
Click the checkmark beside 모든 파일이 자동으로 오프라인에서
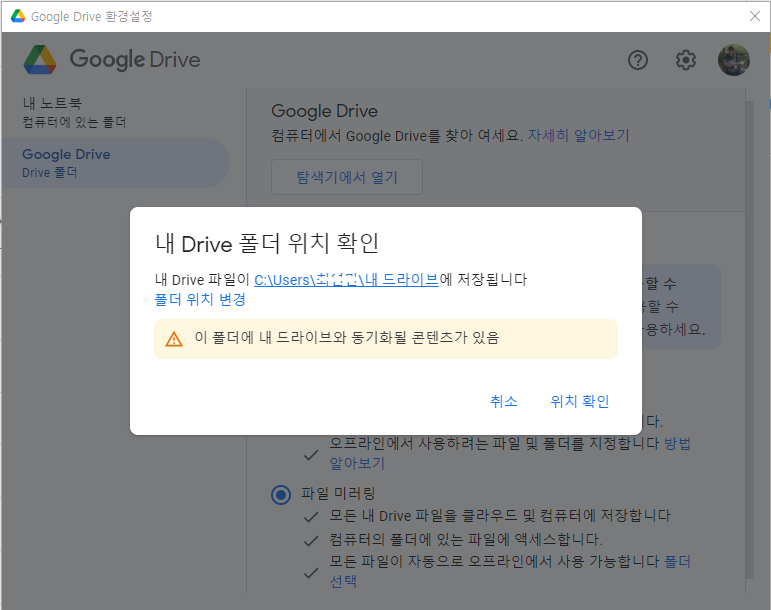[311, 573]
